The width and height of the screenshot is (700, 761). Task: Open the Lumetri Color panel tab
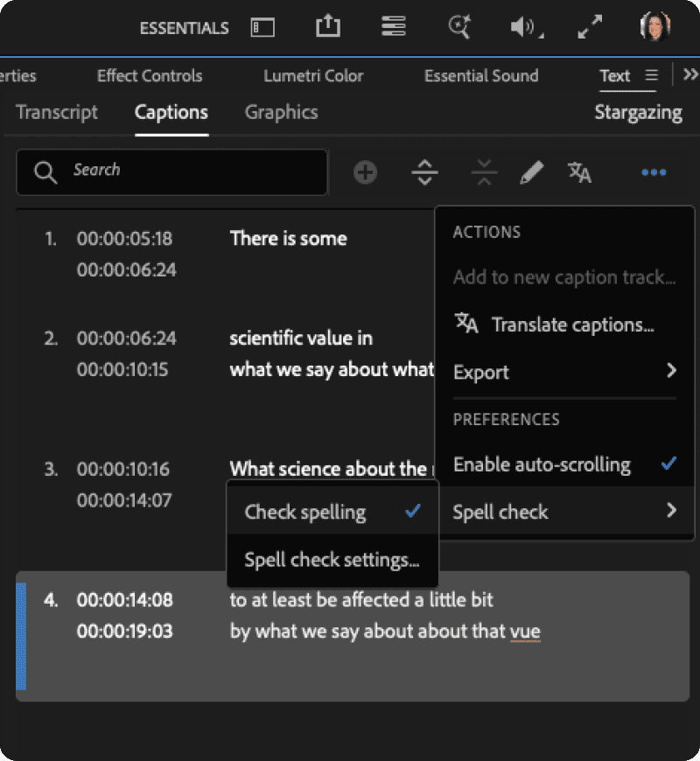point(313,76)
